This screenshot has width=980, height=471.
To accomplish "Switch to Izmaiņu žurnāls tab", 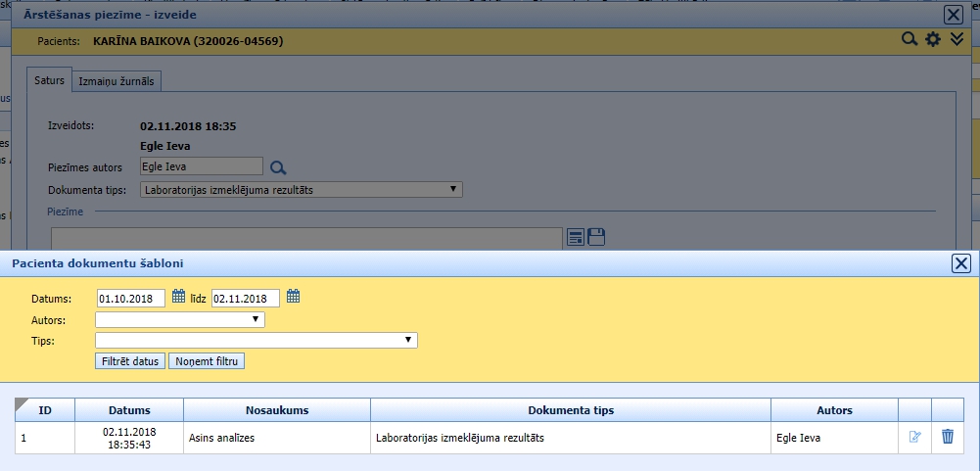I will click(x=118, y=81).
